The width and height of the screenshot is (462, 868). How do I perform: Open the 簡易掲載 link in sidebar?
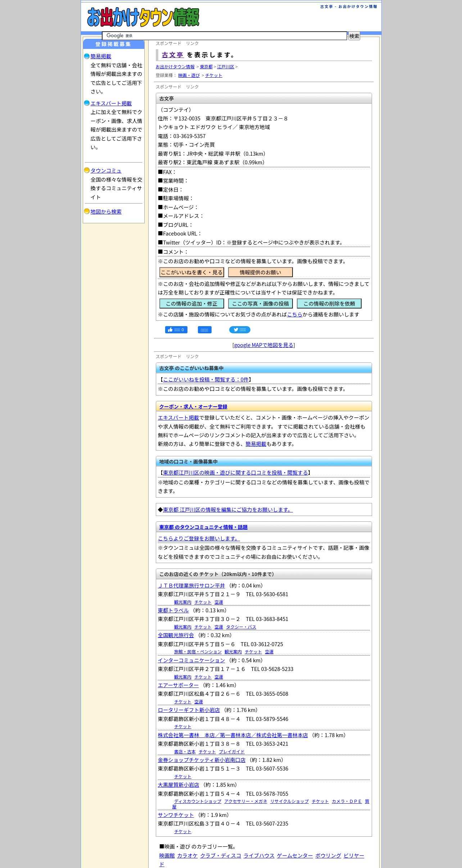[101, 56]
